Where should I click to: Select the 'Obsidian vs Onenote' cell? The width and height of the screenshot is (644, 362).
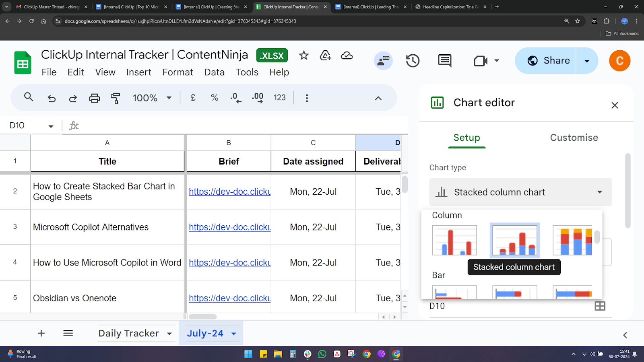[107, 298]
